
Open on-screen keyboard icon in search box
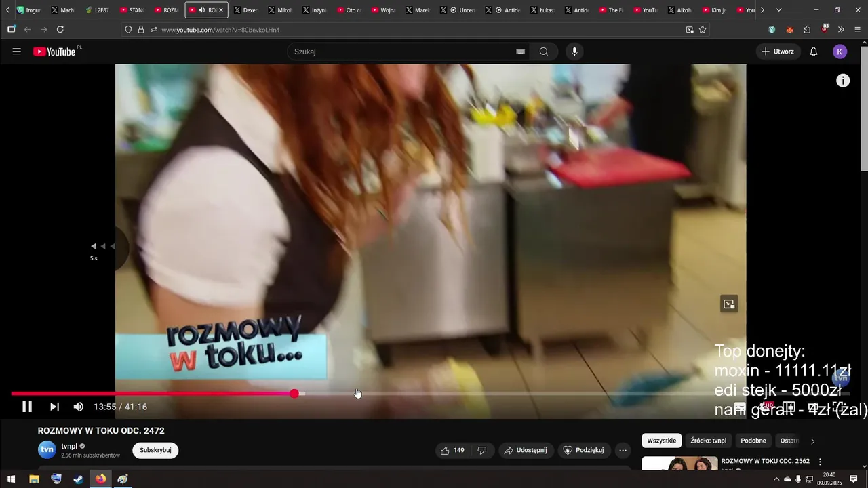click(521, 52)
